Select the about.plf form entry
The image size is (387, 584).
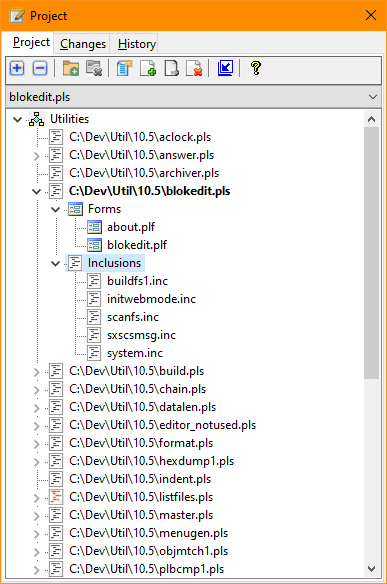point(131,227)
